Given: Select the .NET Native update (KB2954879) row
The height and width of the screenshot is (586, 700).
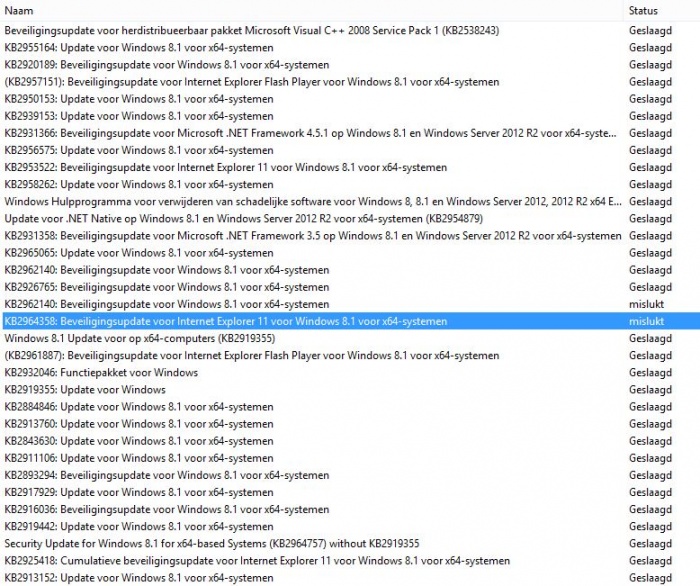Looking at the screenshot, I should pos(350,219).
